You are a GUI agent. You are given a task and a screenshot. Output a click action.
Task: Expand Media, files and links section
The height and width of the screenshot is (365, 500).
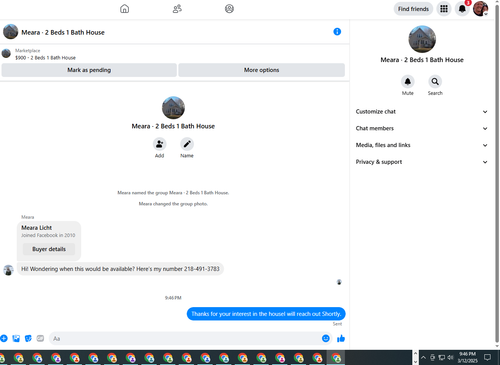(422, 145)
